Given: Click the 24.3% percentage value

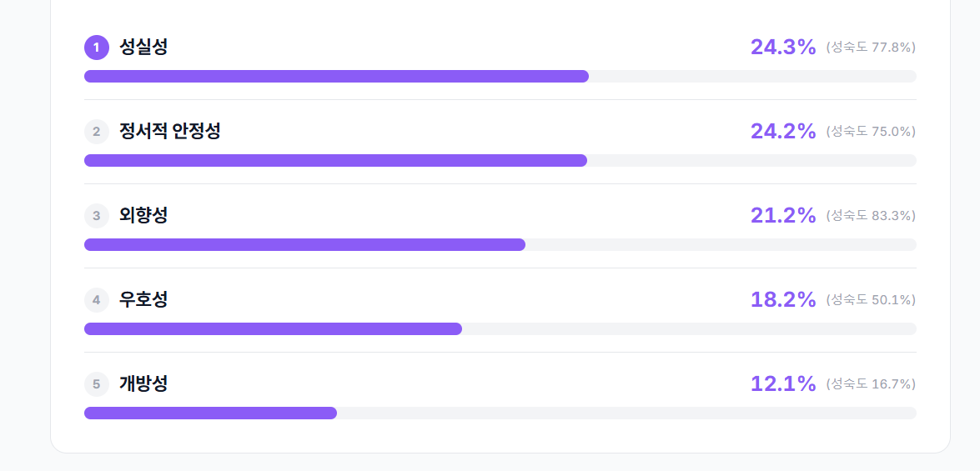Looking at the screenshot, I should click(783, 48).
